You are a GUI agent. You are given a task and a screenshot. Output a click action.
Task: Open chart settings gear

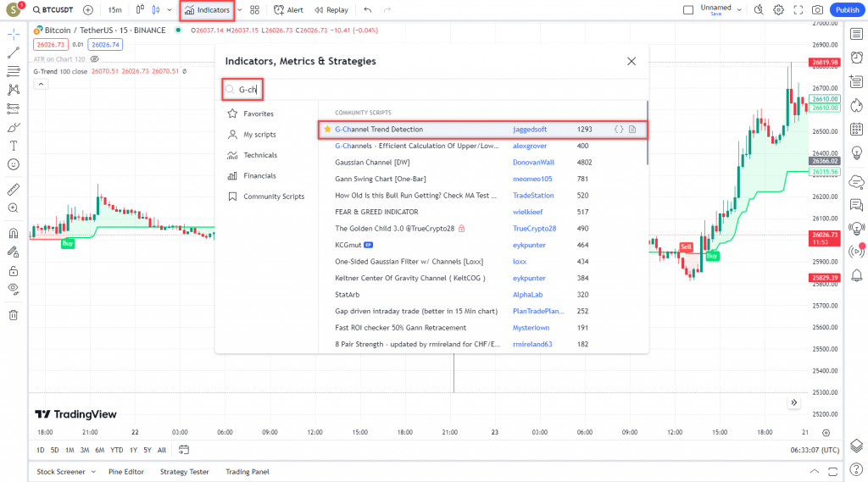[778, 10]
